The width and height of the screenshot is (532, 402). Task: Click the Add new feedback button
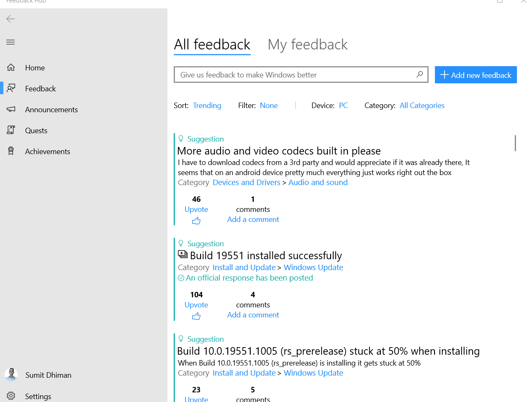pos(475,75)
